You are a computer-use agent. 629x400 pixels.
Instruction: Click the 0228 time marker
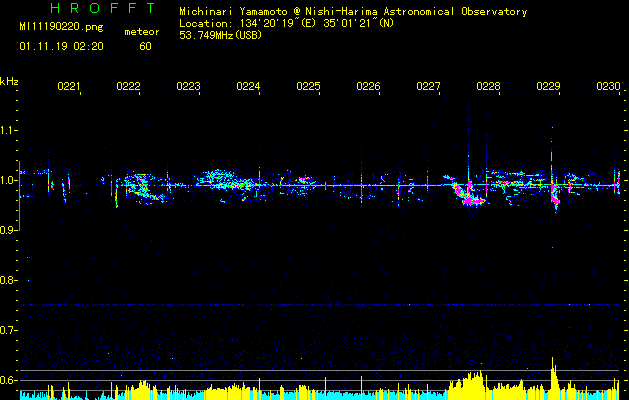tap(488, 86)
